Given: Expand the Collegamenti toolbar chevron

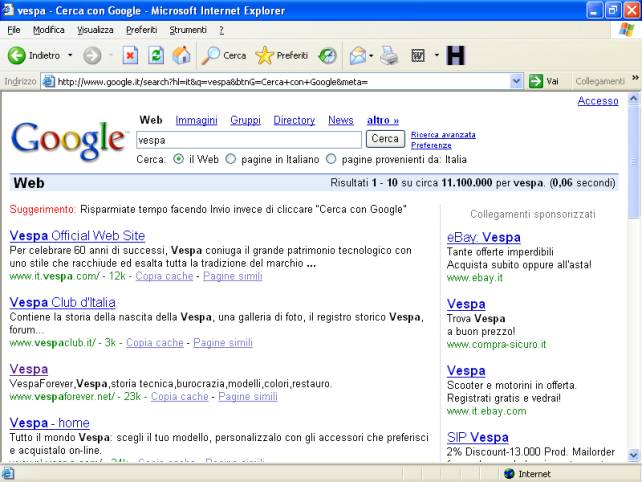Looking at the screenshot, I should (x=635, y=78).
